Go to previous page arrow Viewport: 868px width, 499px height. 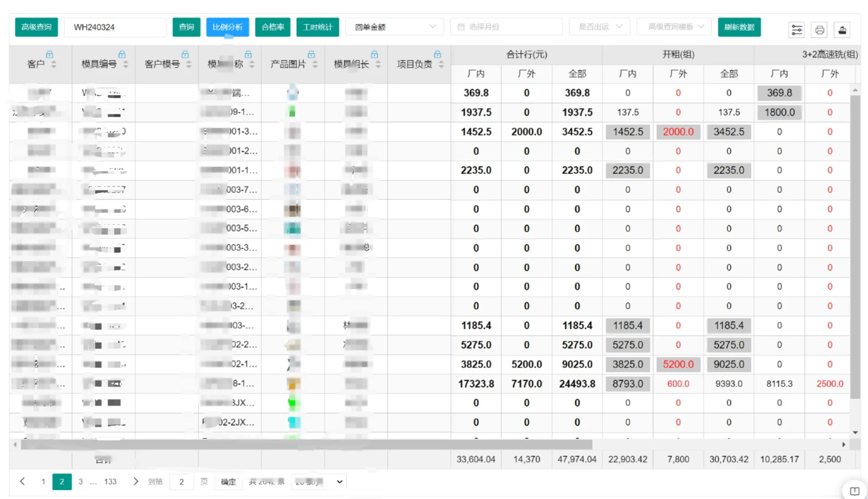pos(22,481)
